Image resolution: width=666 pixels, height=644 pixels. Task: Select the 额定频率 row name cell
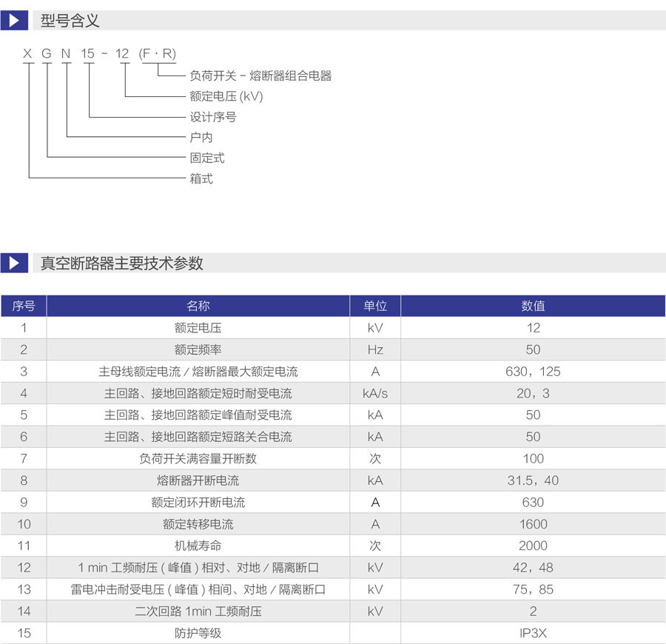pos(198,349)
